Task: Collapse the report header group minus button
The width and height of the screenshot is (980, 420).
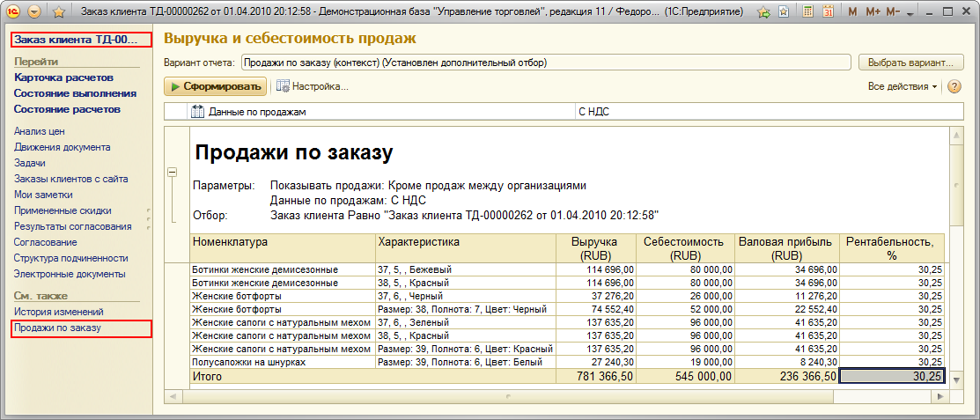Action: (x=172, y=173)
